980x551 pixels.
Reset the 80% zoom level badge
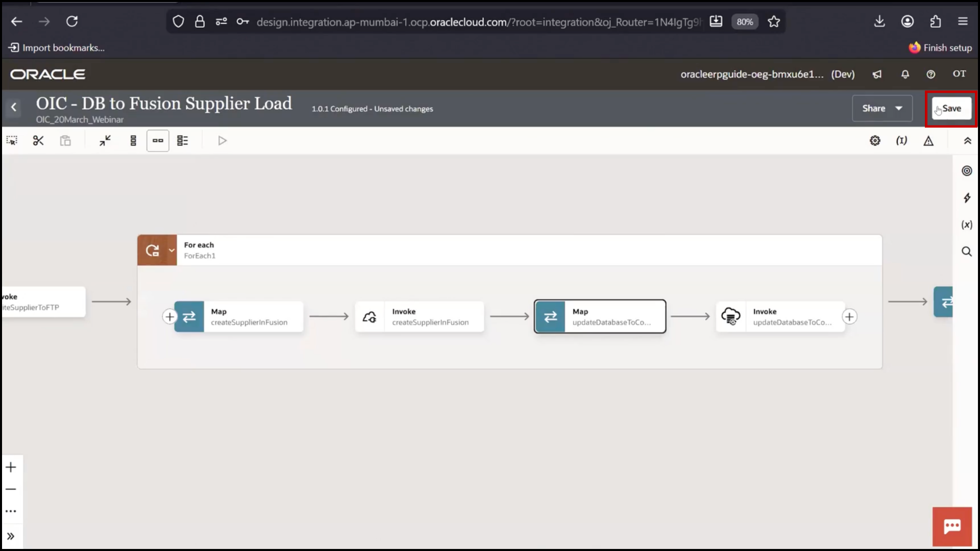pos(745,22)
